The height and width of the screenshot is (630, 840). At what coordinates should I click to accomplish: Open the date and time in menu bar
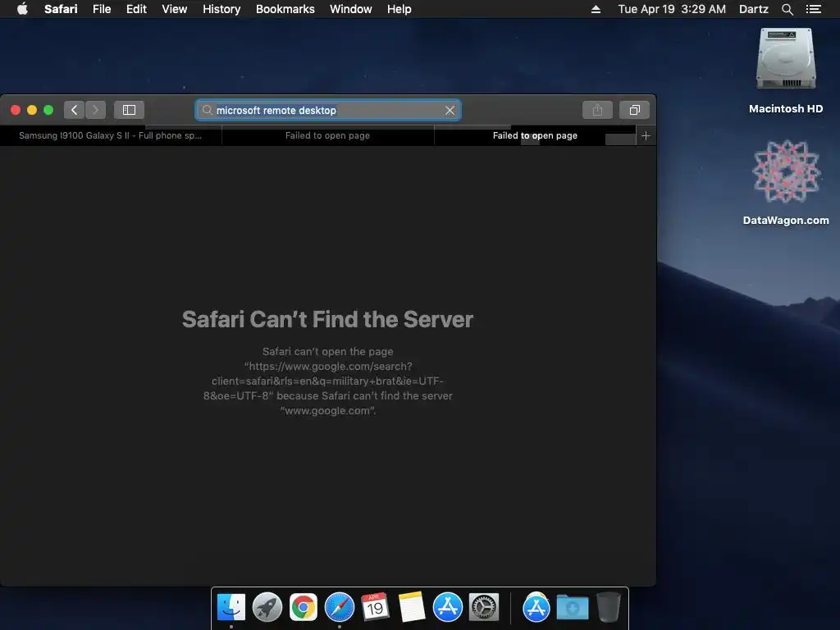coord(672,9)
